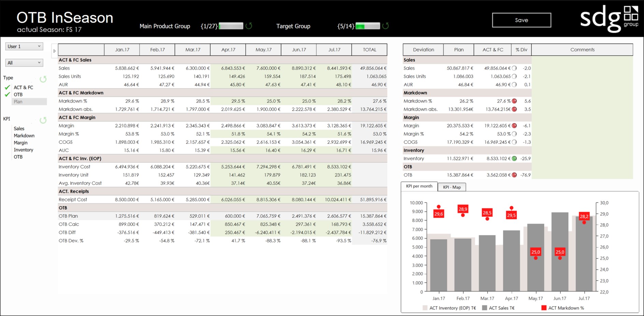Click the status circle beside Sales deviation

pos(514,68)
